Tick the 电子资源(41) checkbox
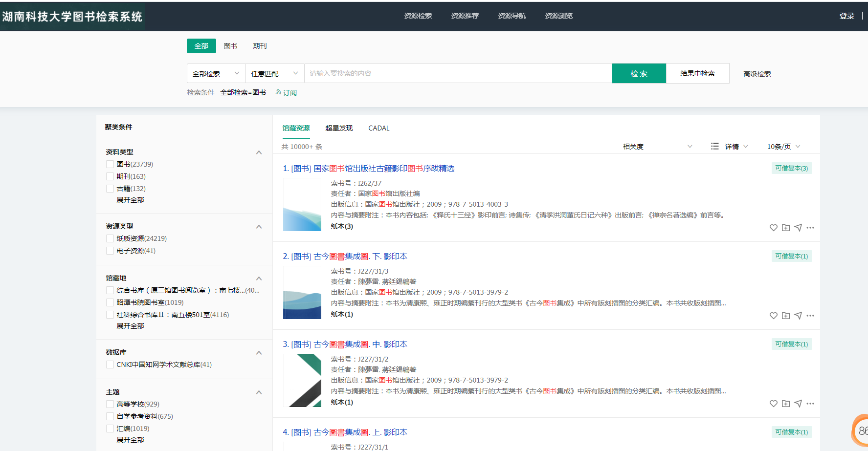The image size is (868, 451). tap(110, 251)
